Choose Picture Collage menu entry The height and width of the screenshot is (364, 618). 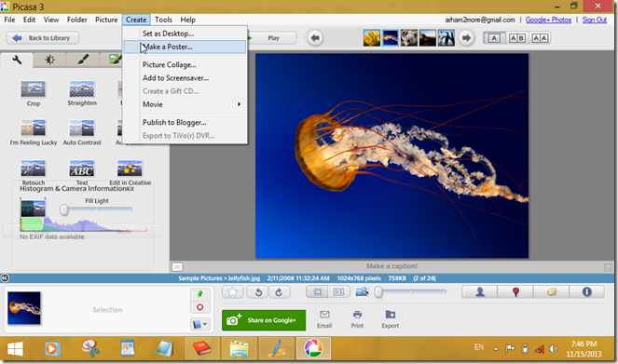[185, 65]
